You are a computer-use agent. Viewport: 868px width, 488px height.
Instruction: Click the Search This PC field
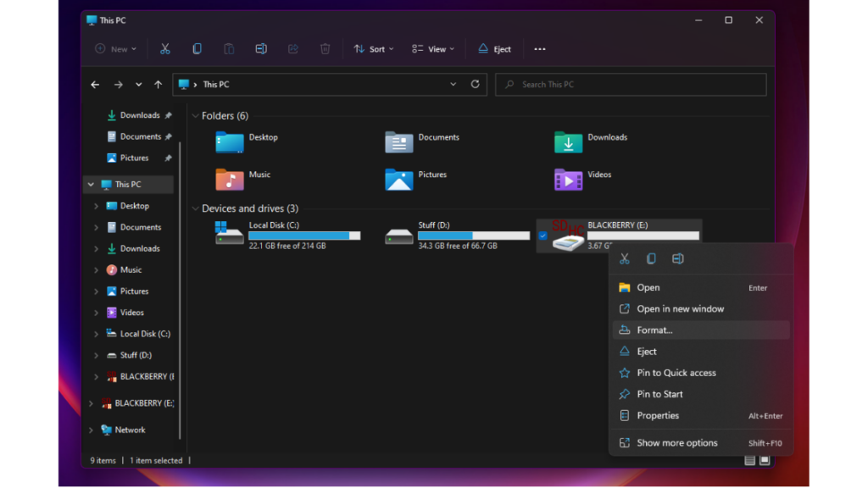632,85
